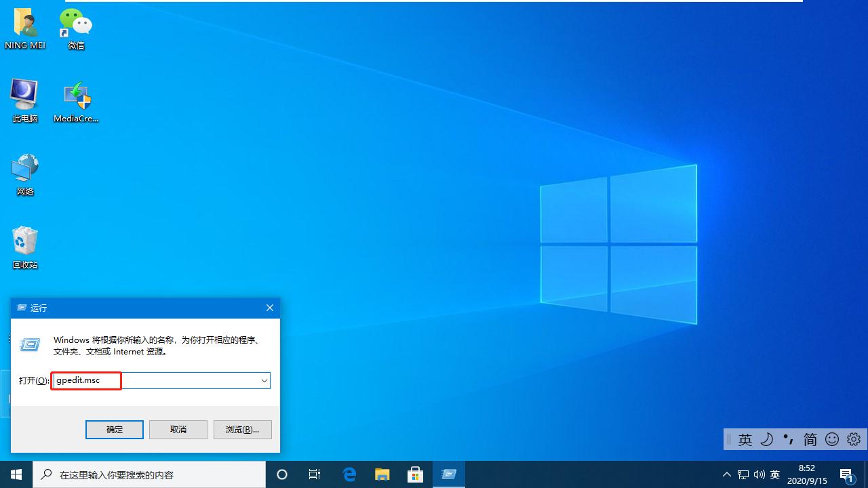Click 确定 to run gpedit.msc

click(114, 429)
